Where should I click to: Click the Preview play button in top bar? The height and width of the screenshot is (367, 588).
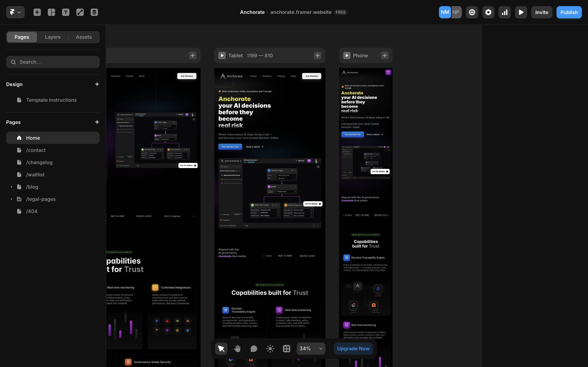click(521, 12)
